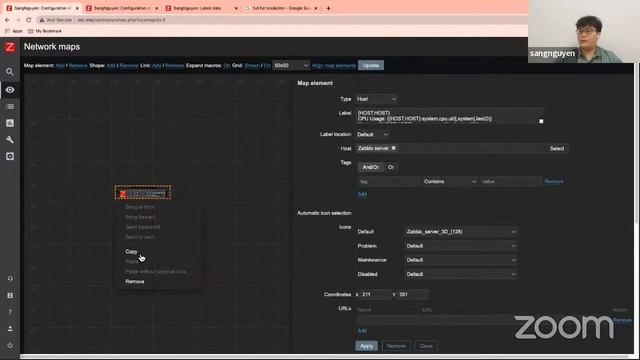640x360 pixels.
Task: Click Add link under Tags
Action: tap(362, 194)
